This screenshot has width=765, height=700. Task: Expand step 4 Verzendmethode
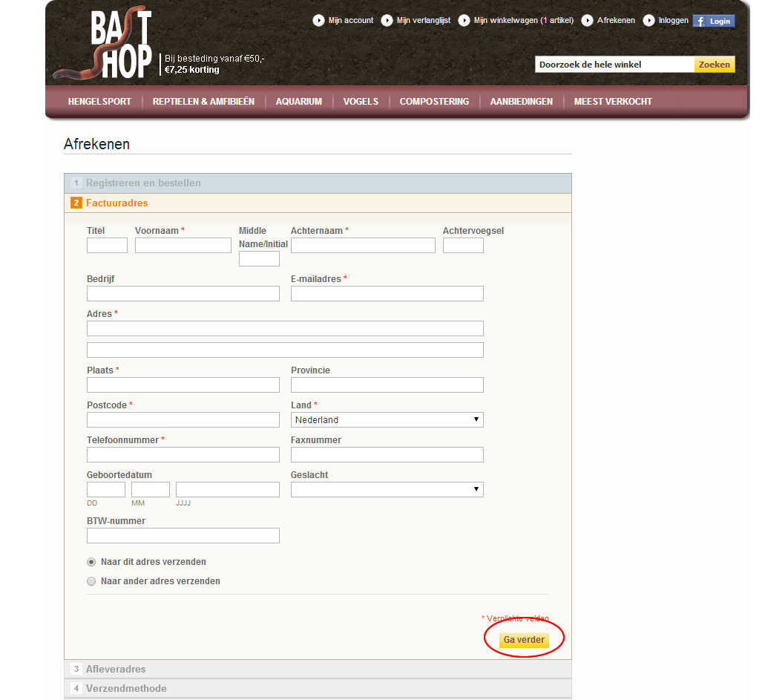pyautogui.click(x=318, y=688)
